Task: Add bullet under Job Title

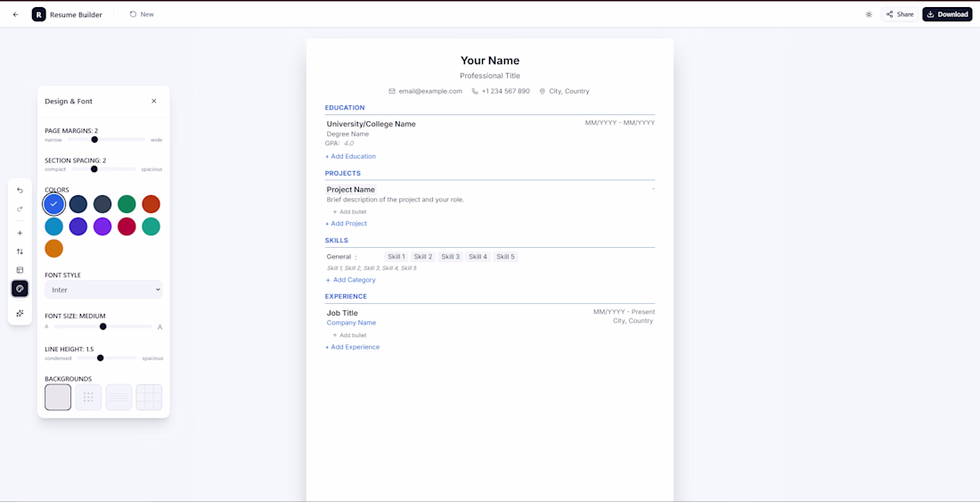Action: click(x=349, y=335)
